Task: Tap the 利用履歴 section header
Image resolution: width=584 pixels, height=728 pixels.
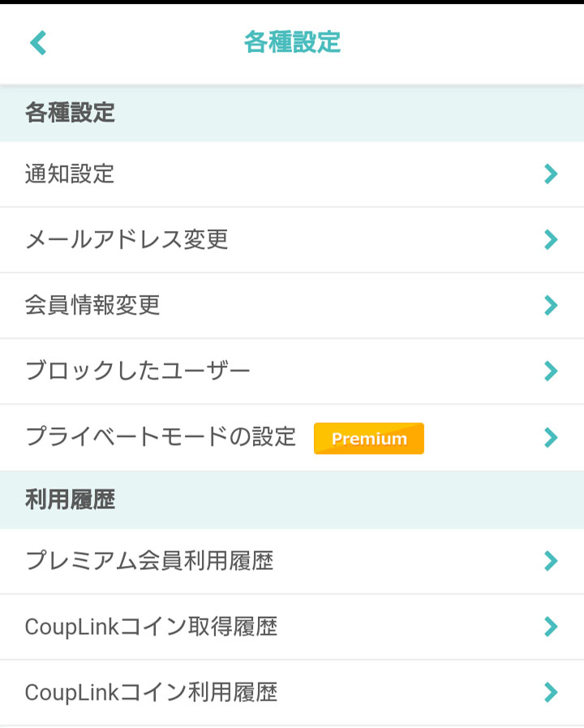Action: (70, 499)
